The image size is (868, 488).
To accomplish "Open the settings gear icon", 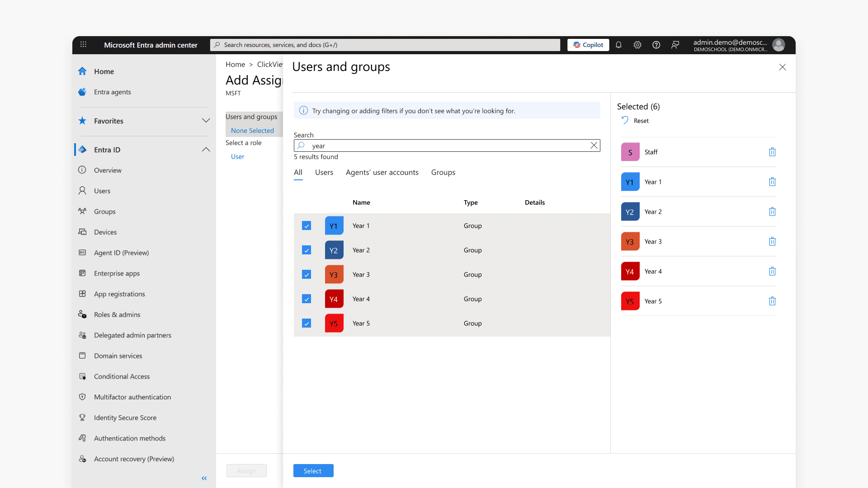I will click(x=637, y=45).
